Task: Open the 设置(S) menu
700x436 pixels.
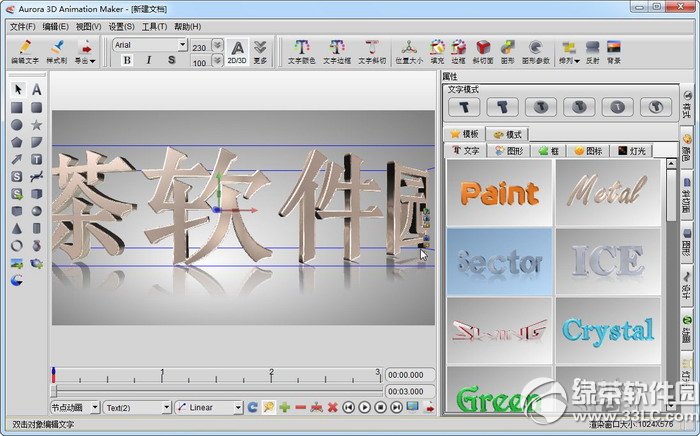Action: tap(121, 27)
